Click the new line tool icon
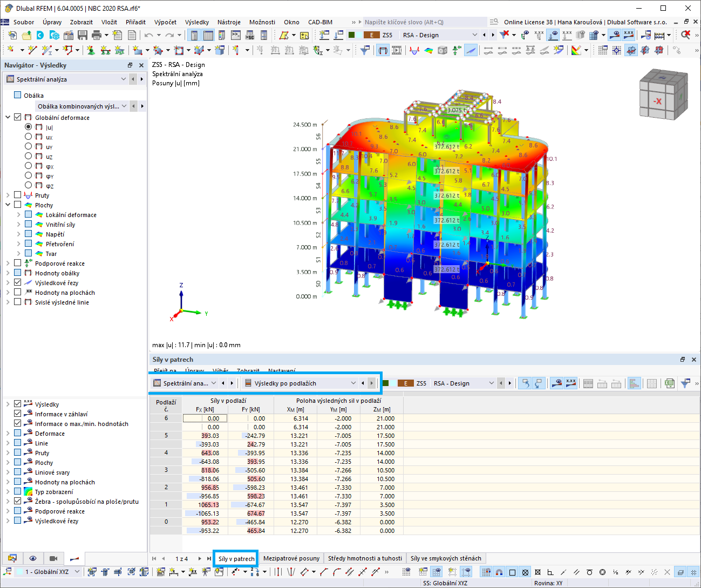The width and height of the screenshot is (701, 588). pos(32,50)
